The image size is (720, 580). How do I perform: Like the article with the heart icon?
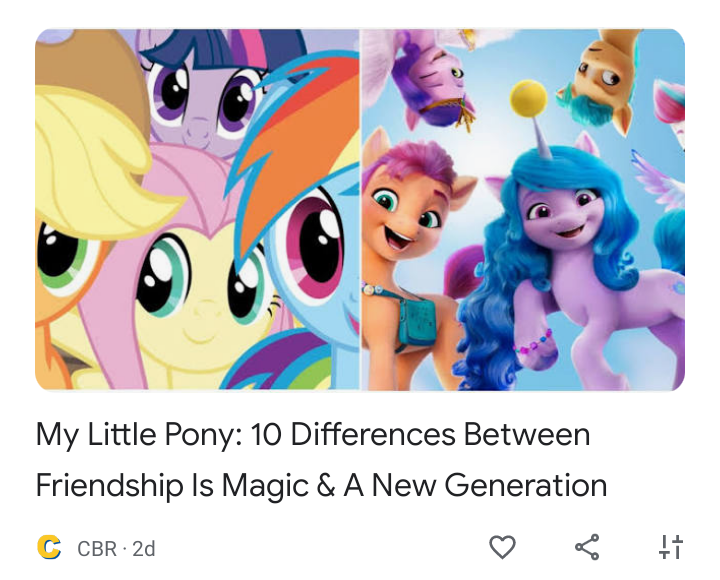pos(502,547)
